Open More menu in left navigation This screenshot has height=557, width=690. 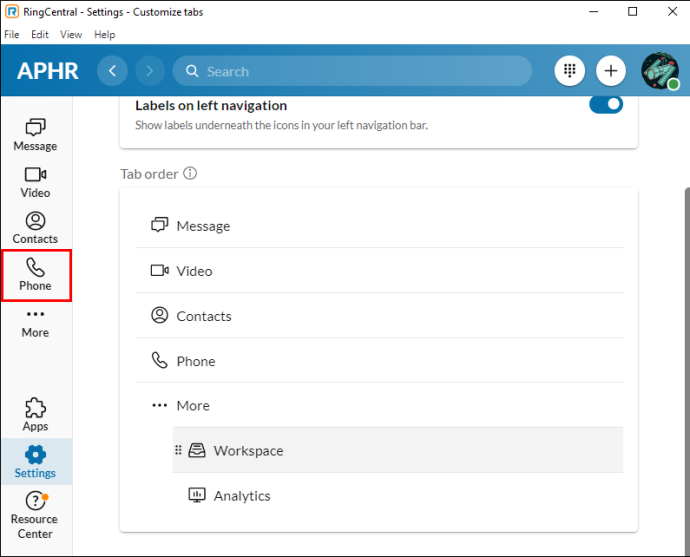(35, 323)
